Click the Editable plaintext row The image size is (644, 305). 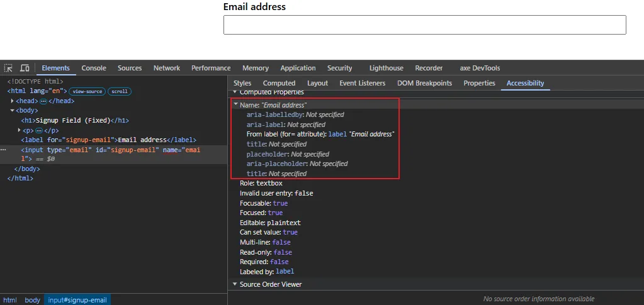270,223
